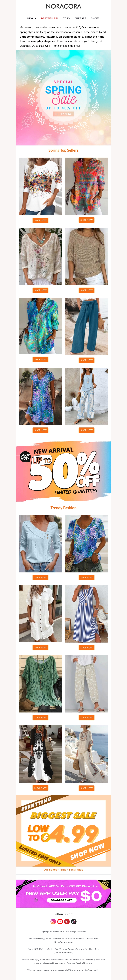127x980 pixels.
Task: Shop Now under the teal wide-leg pants
Action: click(x=86, y=360)
